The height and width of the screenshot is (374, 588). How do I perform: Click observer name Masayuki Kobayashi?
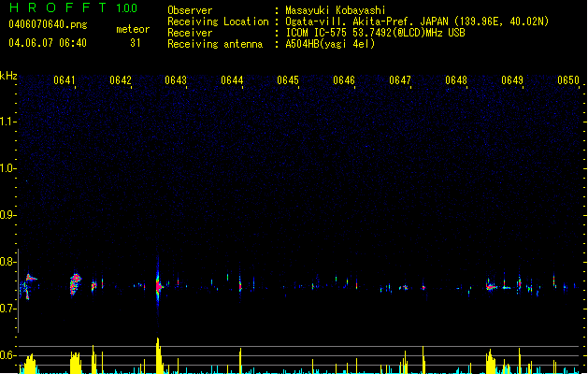(336, 10)
